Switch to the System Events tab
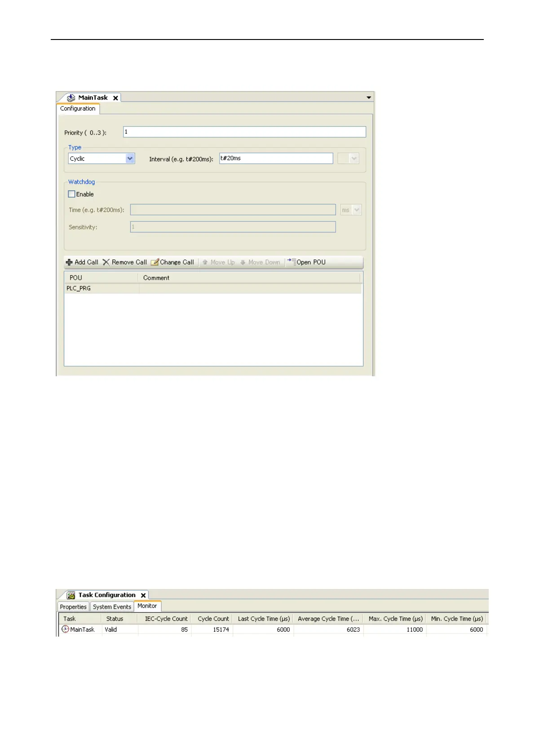This screenshot has width=535, height=756. [112, 607]
